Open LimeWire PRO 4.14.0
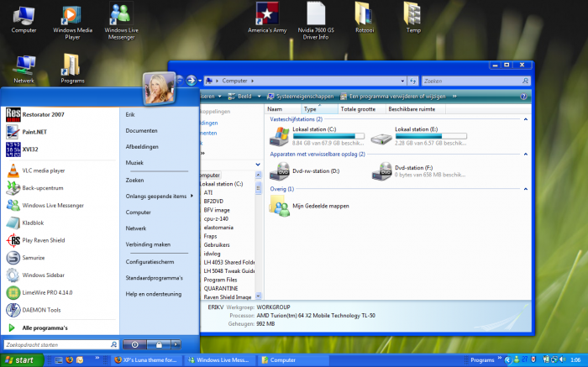 click(60, 292)
